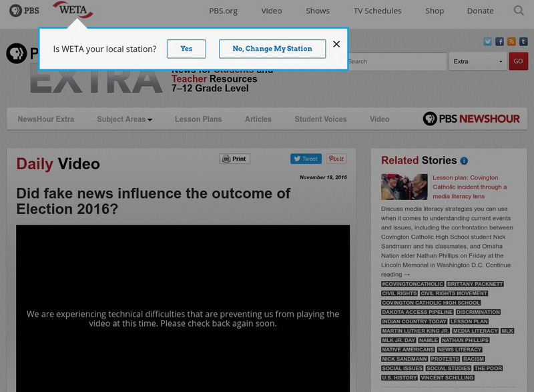Confirm WETA with the Yes button
This screenshot has width=534, height=392.
coord(186,49)
